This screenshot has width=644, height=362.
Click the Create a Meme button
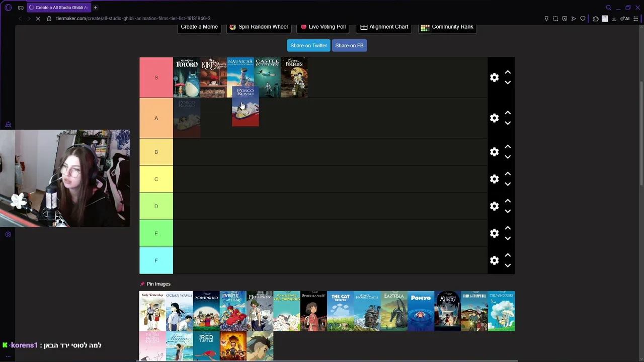[x=199, y=27]
